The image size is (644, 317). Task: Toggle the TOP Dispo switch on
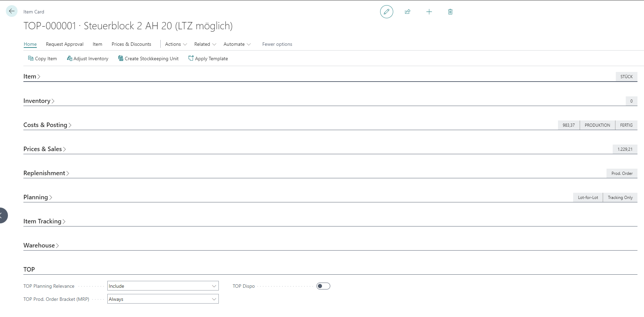[x=323, y=286]
